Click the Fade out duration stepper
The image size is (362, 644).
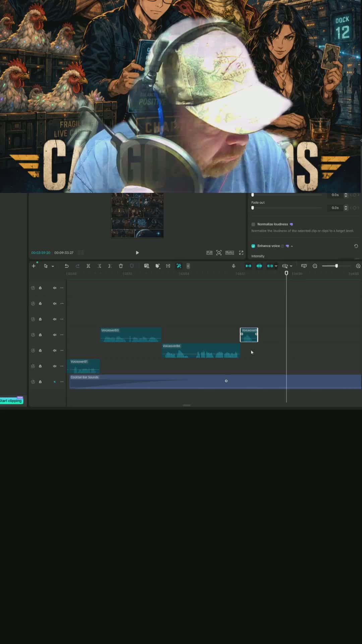point(346,208)
